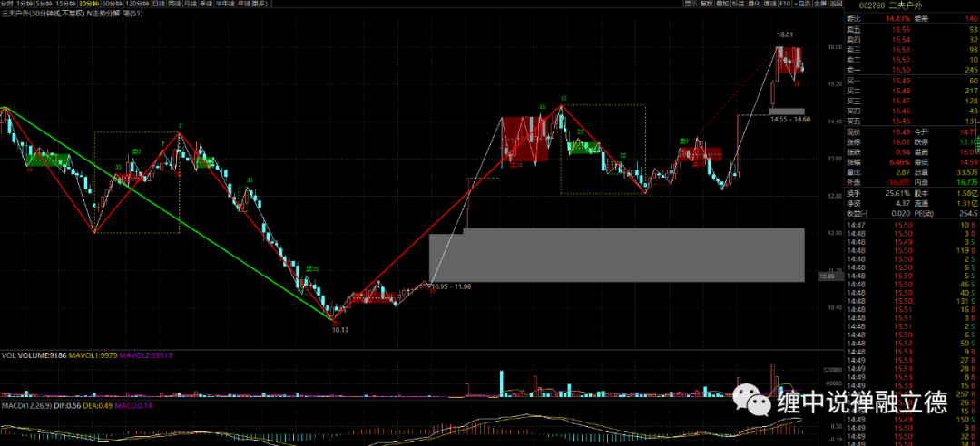Image resolution: width=980 pixels, height=446 pixels.
Task: Switch to the 季线 quarterly chart tab
Action: coord(206,4)
